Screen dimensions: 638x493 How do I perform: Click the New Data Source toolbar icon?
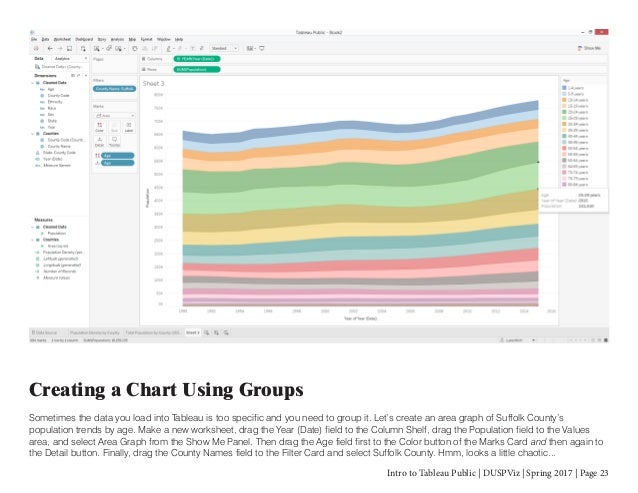coord(83,48)
